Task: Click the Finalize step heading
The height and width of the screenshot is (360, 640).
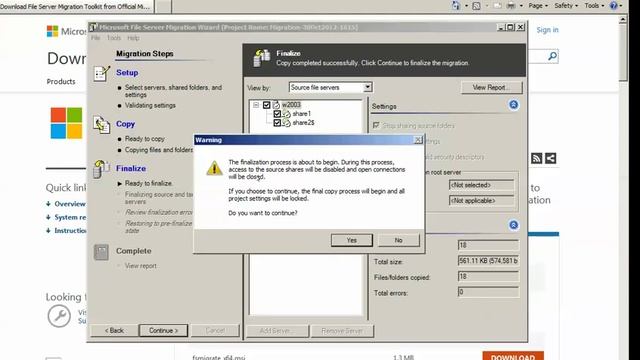Action: coord(131,168)
